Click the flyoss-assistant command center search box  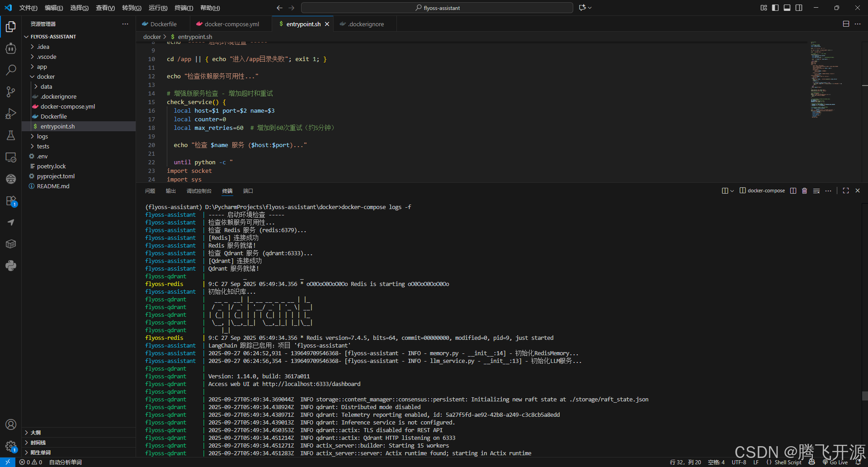437,8
